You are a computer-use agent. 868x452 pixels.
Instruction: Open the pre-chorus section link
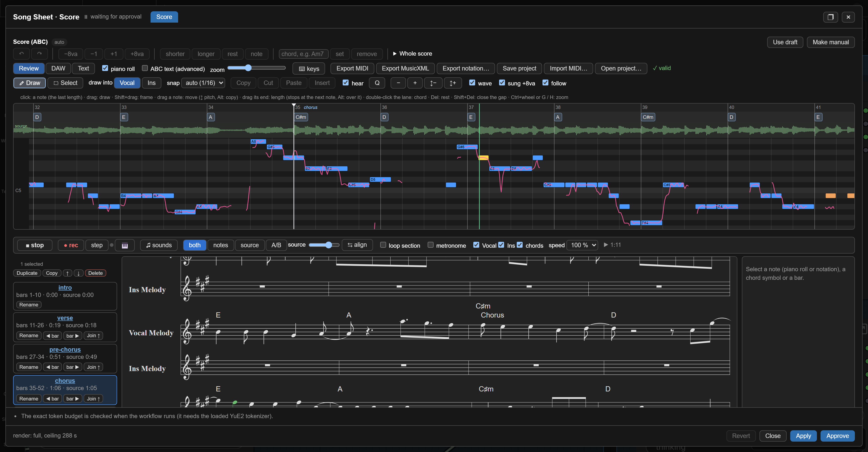pos(65,350)
